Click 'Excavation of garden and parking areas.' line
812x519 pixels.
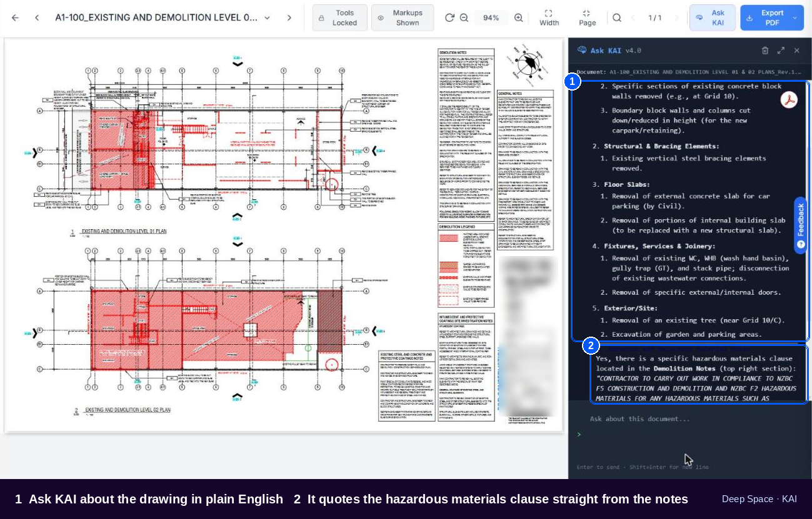(687, 334)
